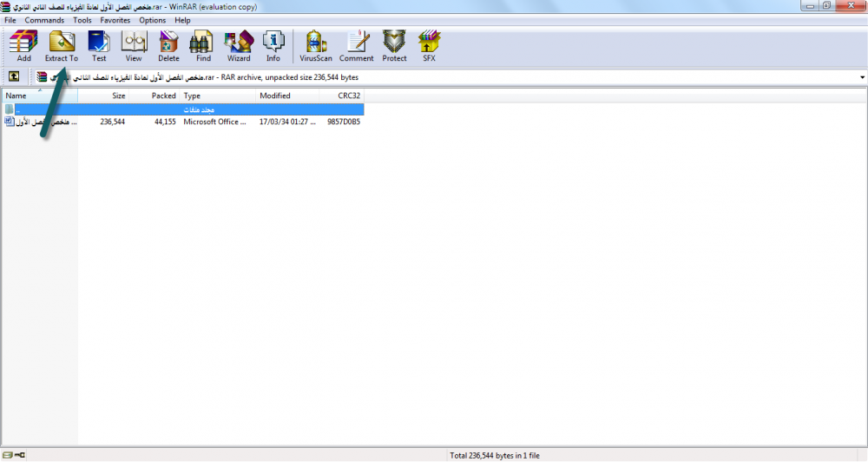Expand the address bar dropdown
Viewport: 868px width, 462px height.
861,77
